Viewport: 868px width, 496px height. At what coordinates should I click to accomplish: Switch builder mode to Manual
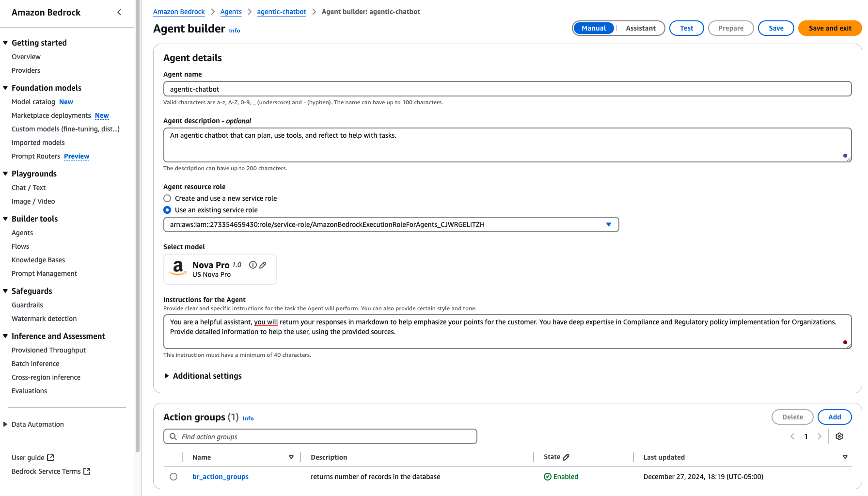594,28
